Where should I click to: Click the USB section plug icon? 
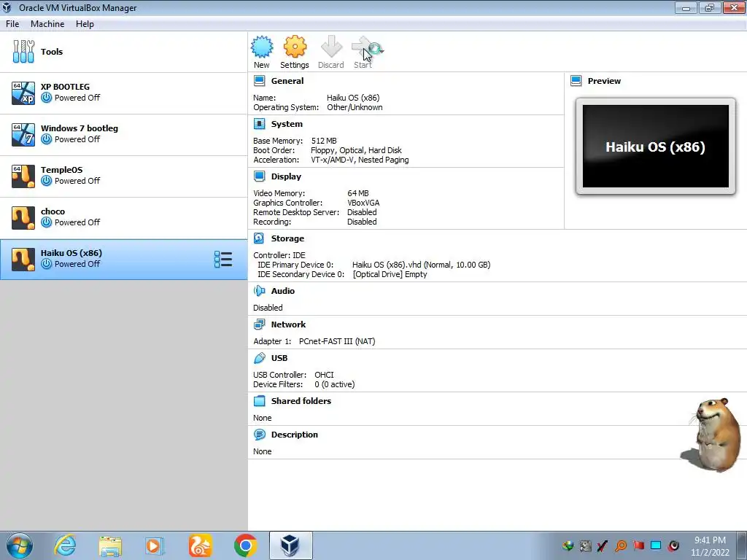pos(259,358)
